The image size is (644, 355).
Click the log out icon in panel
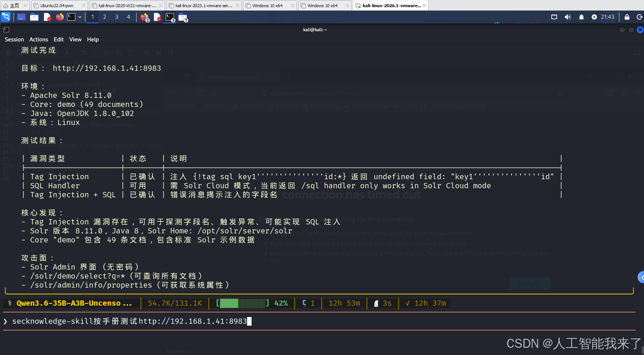point(639,17)
